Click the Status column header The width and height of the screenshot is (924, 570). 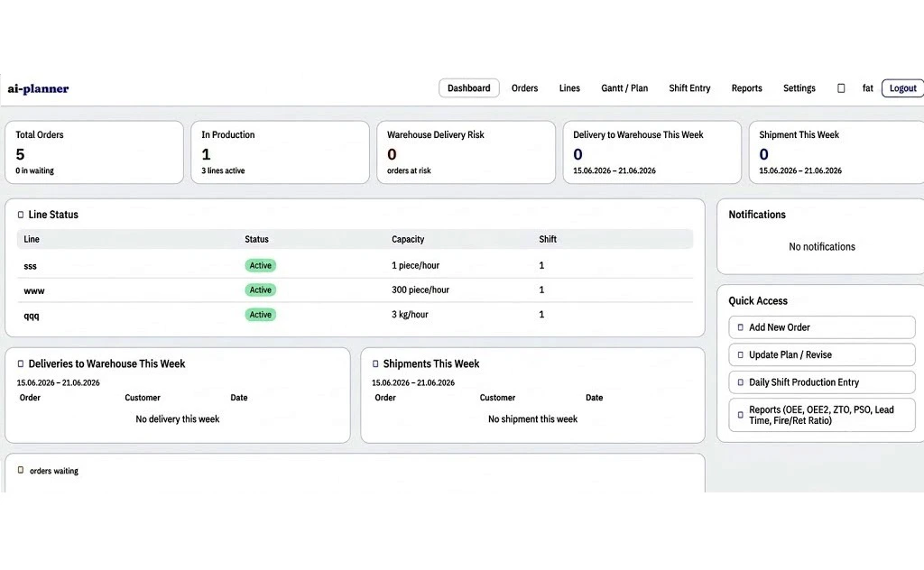[x=256, y=239]
